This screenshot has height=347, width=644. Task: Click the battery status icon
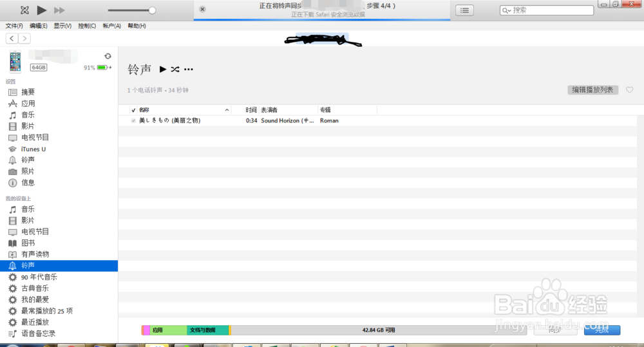pyautogui.click(x=103, y=68)
